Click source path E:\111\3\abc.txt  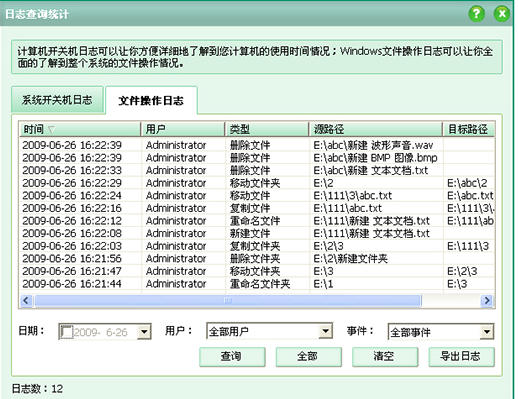(x=352, y=196)
